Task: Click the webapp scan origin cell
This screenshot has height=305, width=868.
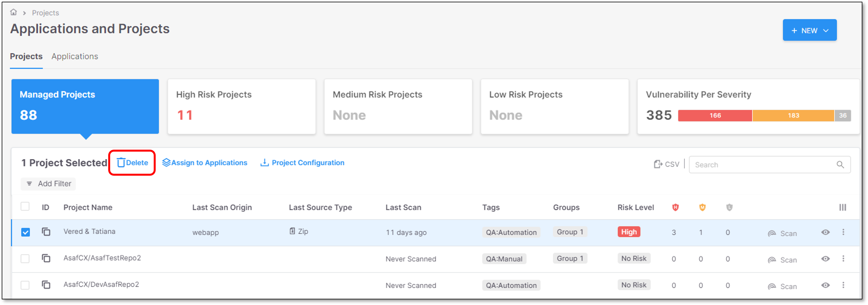Action: tap(205, 233)
